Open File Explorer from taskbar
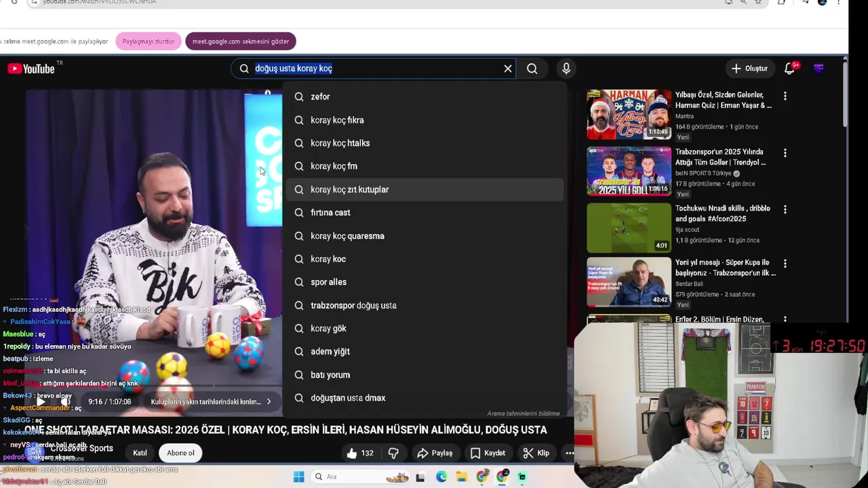 click(x=462, y=477)
